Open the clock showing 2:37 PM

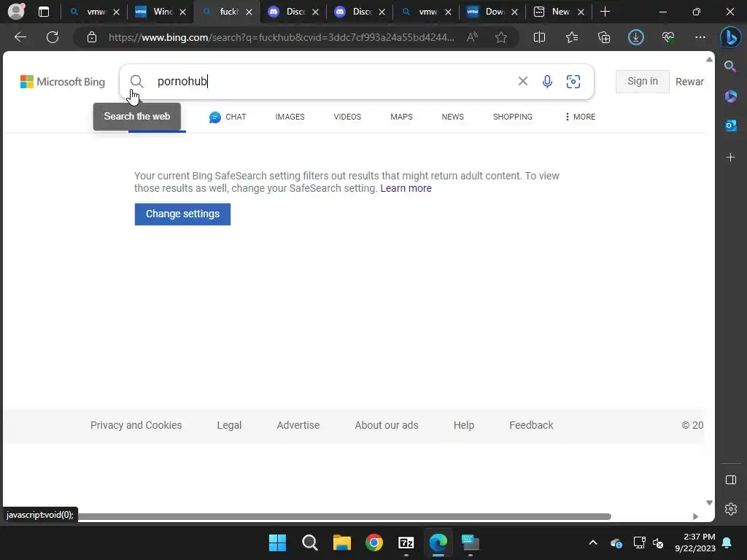695,542
